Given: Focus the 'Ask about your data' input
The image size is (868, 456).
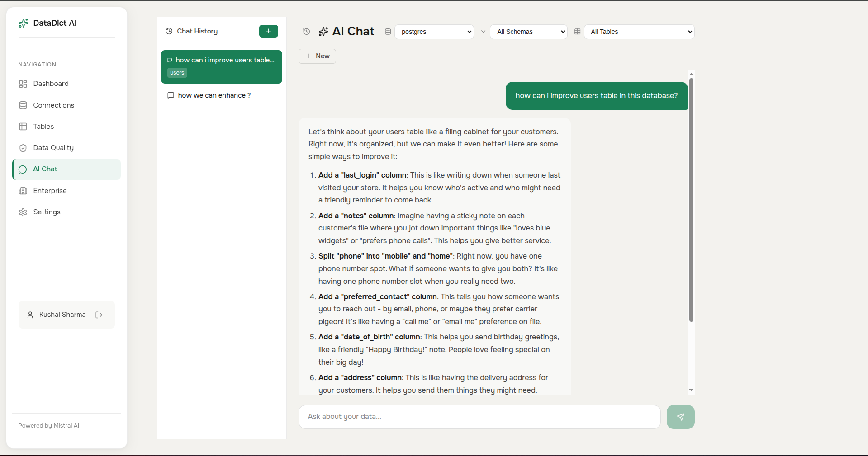Looking at the screenshot, I should [479, 417].
